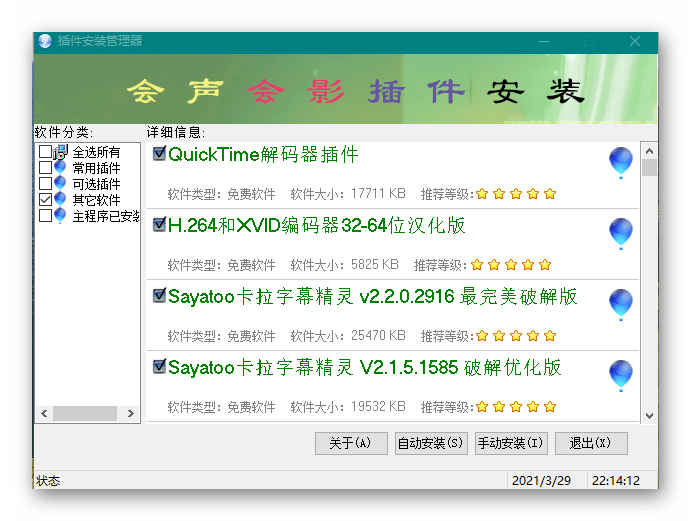Click the balloon icon beside Sayatoo v2.2.0.2916
This screenshot has width=691, height=521.
click(620, 305)
